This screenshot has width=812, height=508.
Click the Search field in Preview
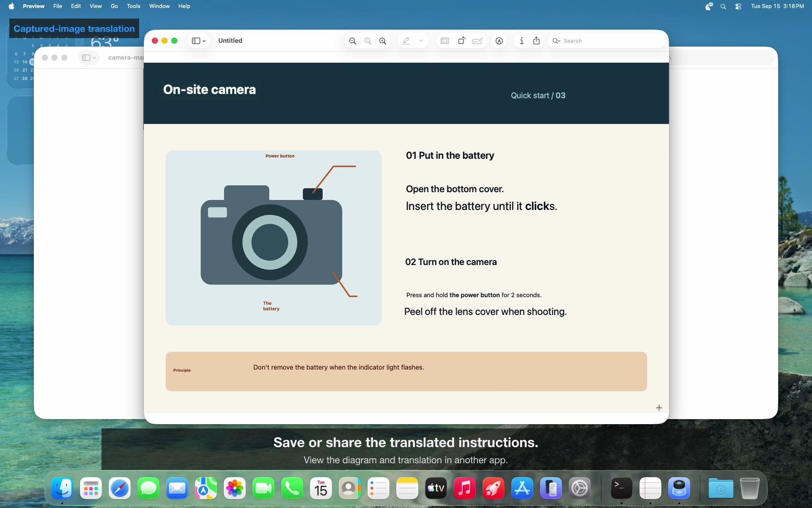click(607, 41)
